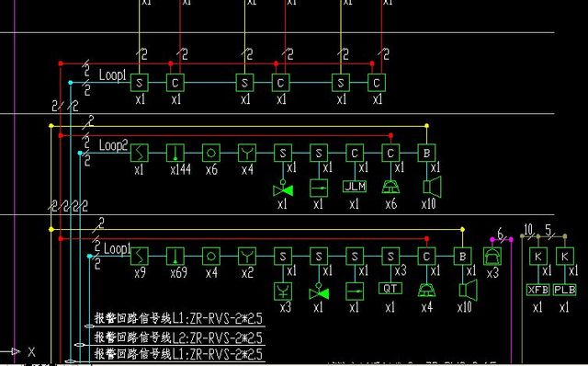Image resolution: width=588 pixels, height=366 pixels.
Task: Select the green valve symbol under Loop2
Action: pos(283,189)
